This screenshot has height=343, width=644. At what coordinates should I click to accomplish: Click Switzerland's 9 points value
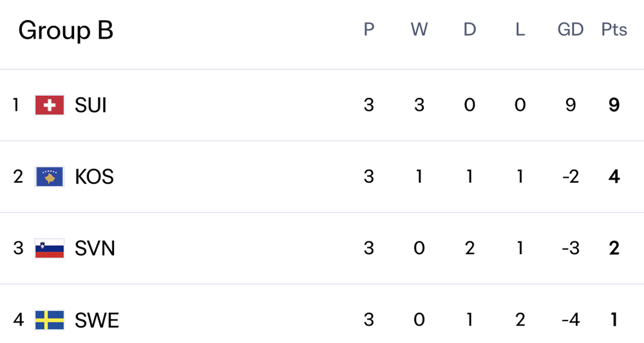614,105
